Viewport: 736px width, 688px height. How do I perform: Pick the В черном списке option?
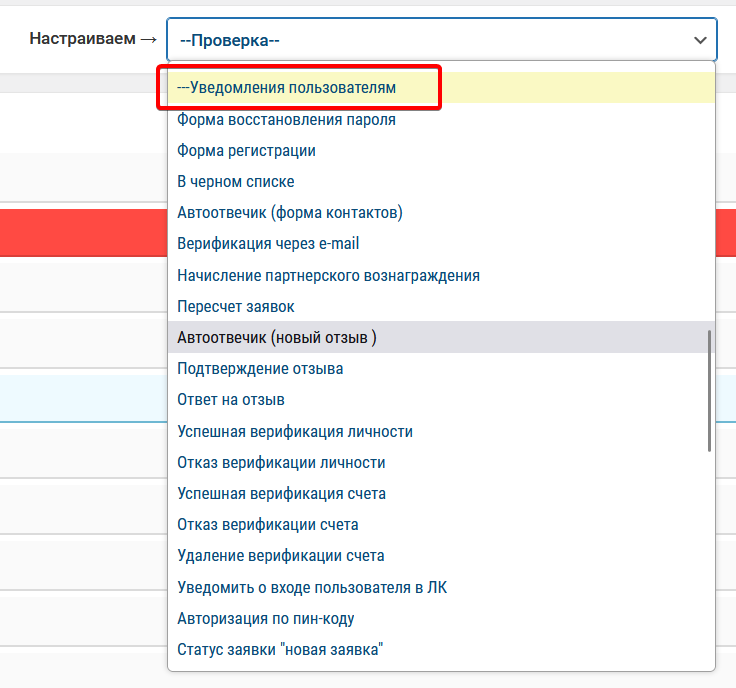(235, 182)
